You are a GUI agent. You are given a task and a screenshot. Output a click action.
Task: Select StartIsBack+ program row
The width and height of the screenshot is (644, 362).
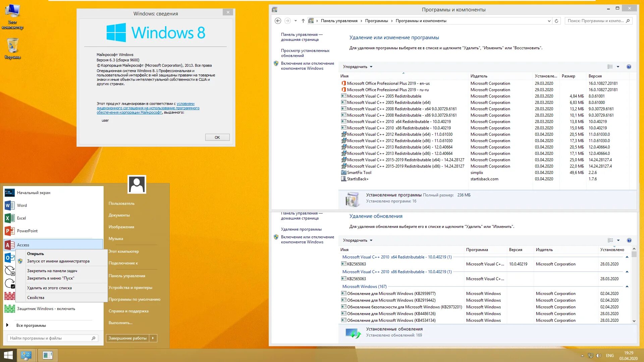coord(485,179)
